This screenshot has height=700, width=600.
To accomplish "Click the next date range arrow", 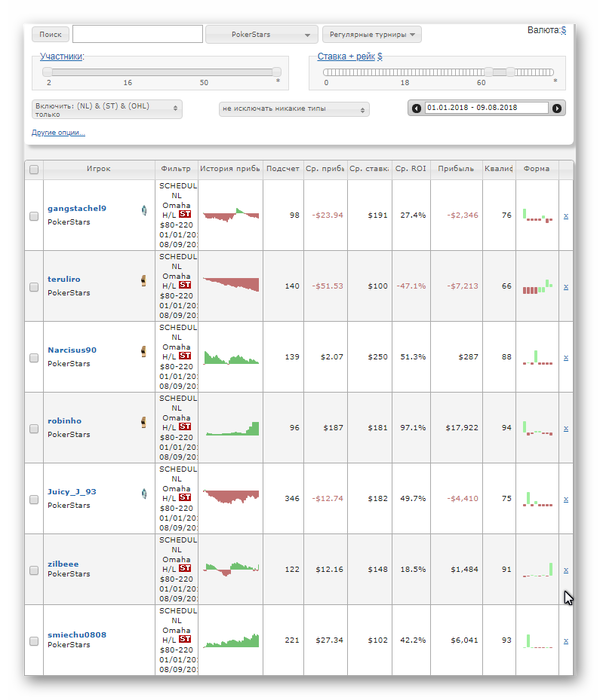I will (x=557, y=108).
